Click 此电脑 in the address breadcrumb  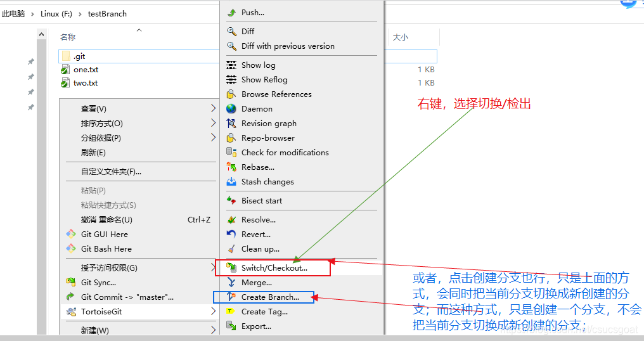tap(13, 13)
